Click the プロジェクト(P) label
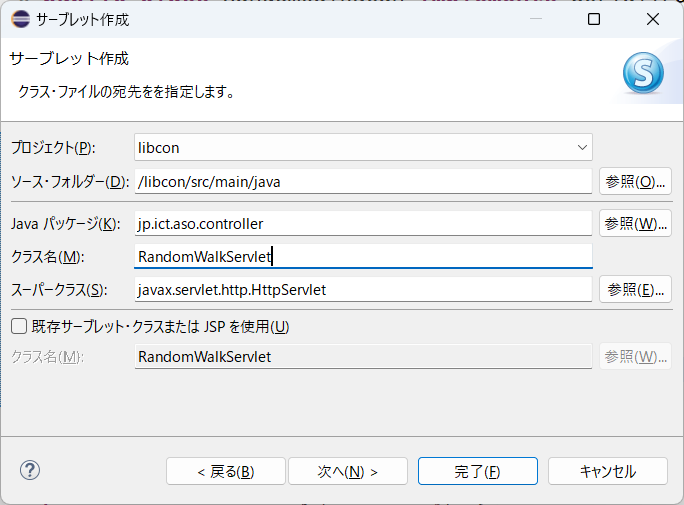 point(53,147)
